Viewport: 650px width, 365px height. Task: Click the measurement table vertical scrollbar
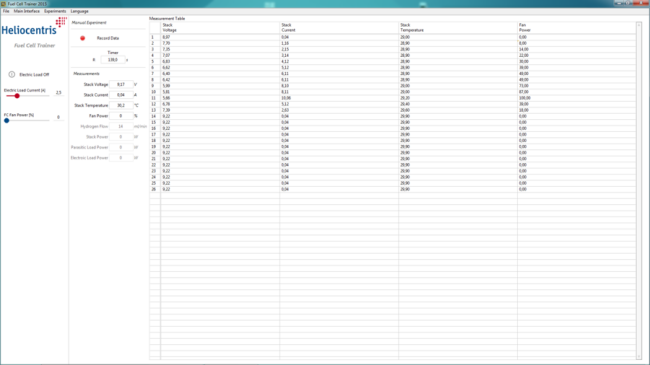(639, 191)
